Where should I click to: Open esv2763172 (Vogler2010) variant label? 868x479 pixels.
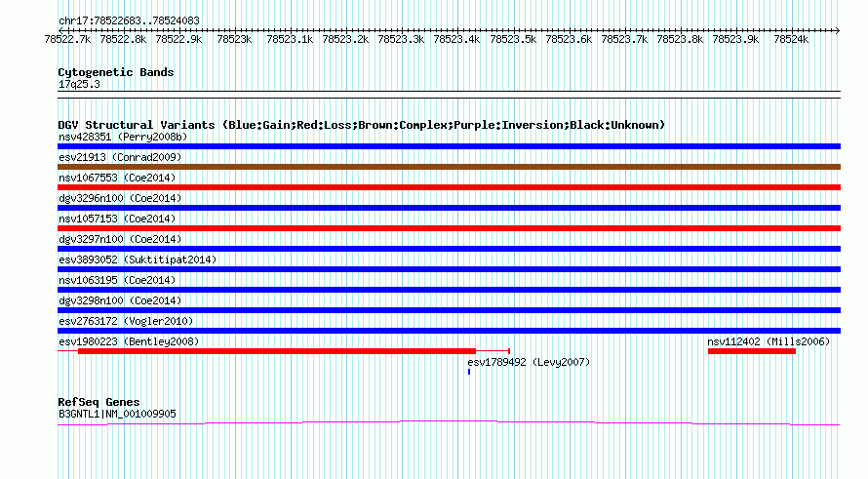coord(126,321)
